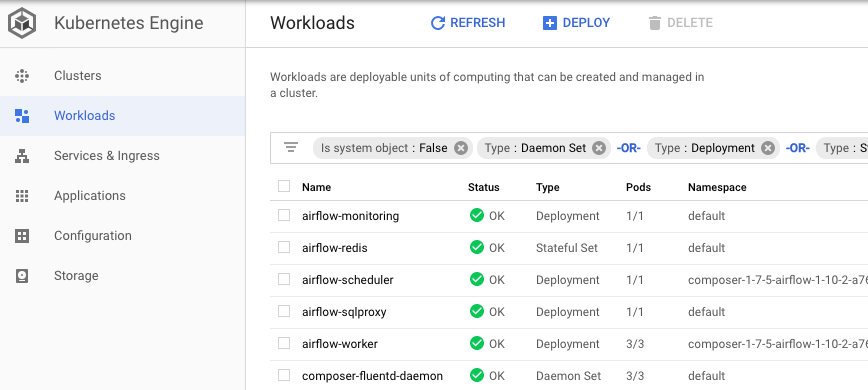Open the composer-fluentd-daemon workload
This screenshot has height=390, width=868.
click(x=373, y=376)
